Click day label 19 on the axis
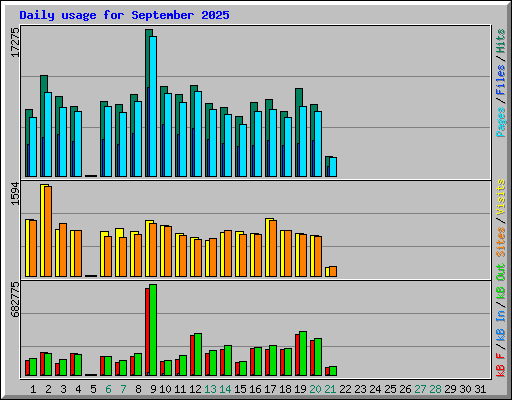512x400 pixels. [x=300, y=389]
